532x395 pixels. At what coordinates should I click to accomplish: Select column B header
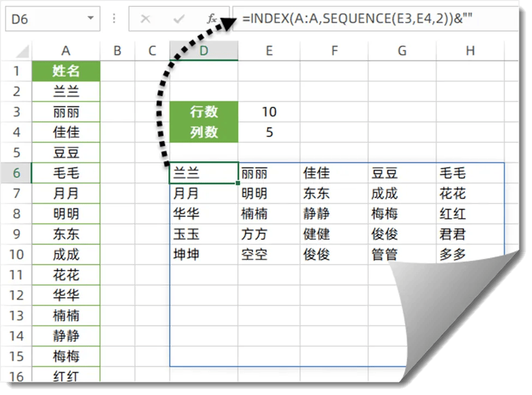[x=118, y=51]
